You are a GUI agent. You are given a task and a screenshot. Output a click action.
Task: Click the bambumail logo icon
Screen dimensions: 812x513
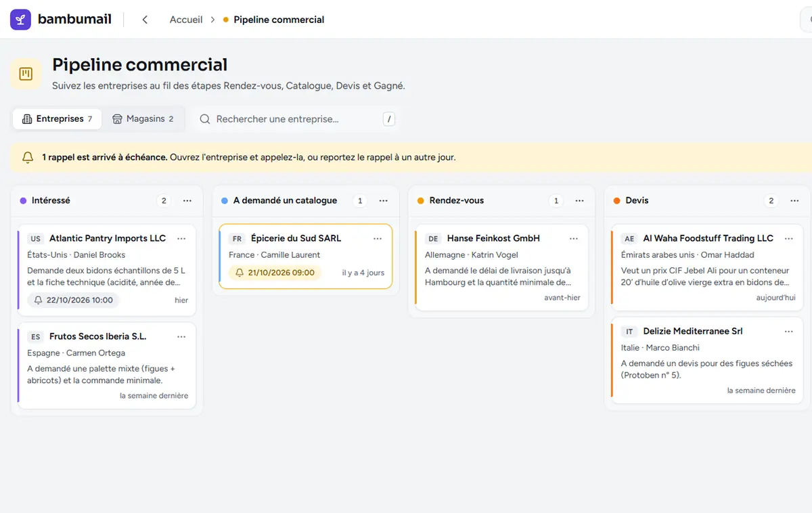tap(20, 20)
